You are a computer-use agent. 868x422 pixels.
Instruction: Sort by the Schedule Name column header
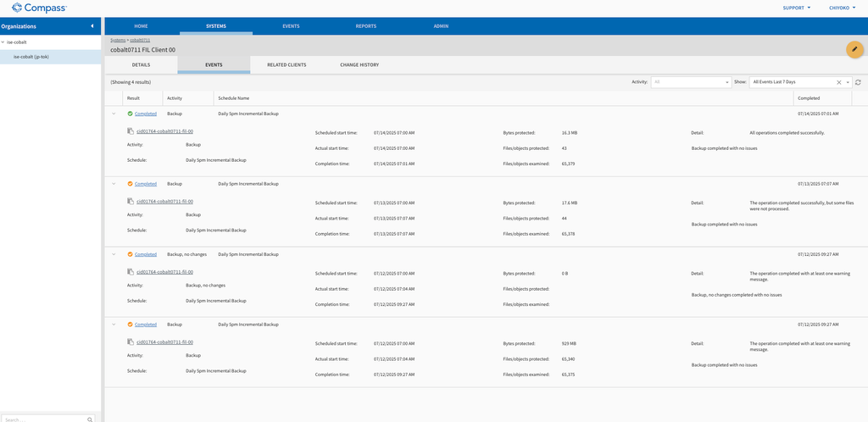click(234, 98)
